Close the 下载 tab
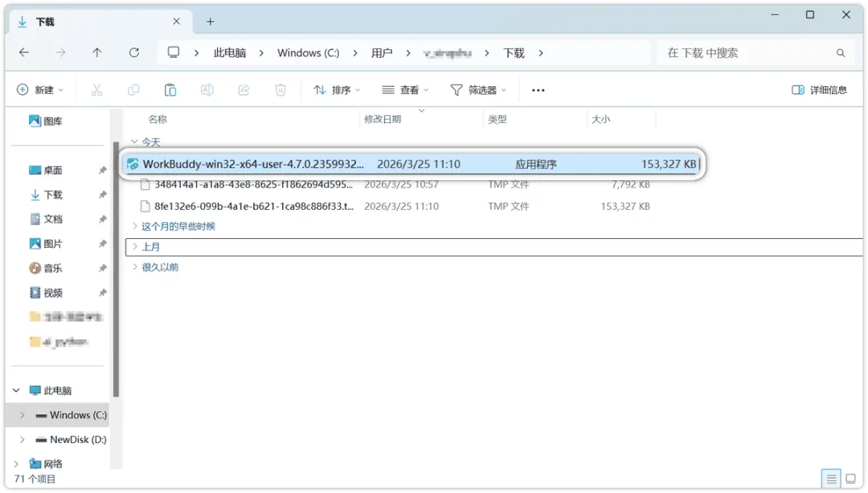The height and width of the screenshot is (493, 868). [x=176, y=22]
